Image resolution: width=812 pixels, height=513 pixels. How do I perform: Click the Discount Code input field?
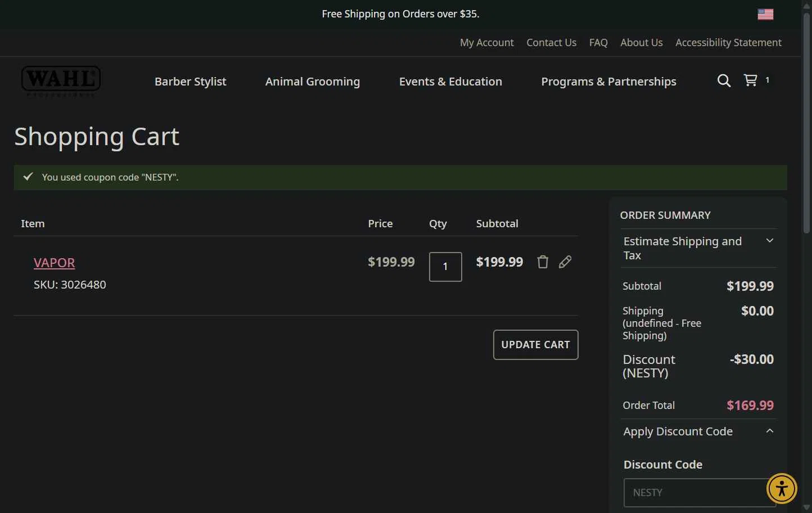click(x=700, y=493)
